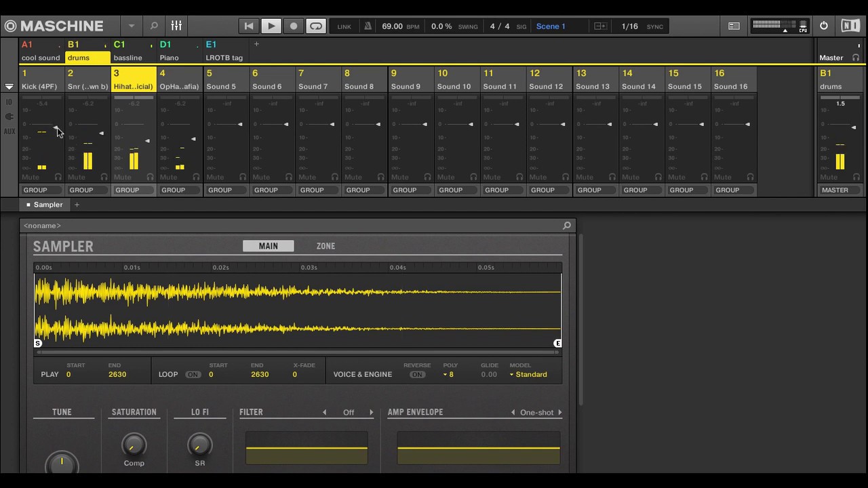Enable the metronome icon
The width and height of the screenshot is (868, 488).
point(368,26)
